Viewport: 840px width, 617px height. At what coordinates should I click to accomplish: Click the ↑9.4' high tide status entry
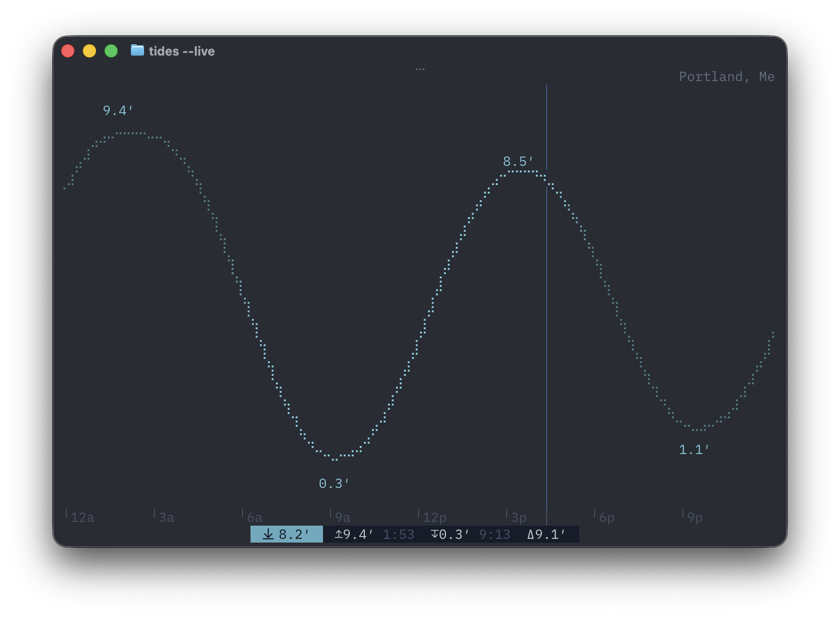pyautogui.click(x=354, y=535)
